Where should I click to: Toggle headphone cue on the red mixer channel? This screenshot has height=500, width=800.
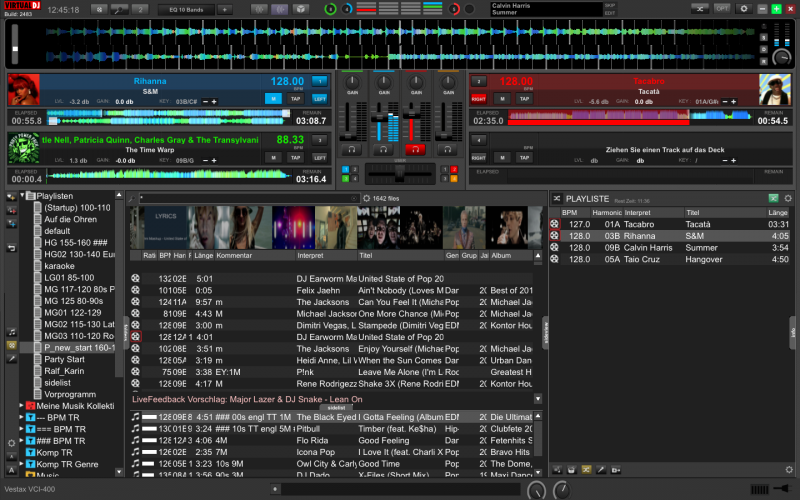click(x=415, y=149)
